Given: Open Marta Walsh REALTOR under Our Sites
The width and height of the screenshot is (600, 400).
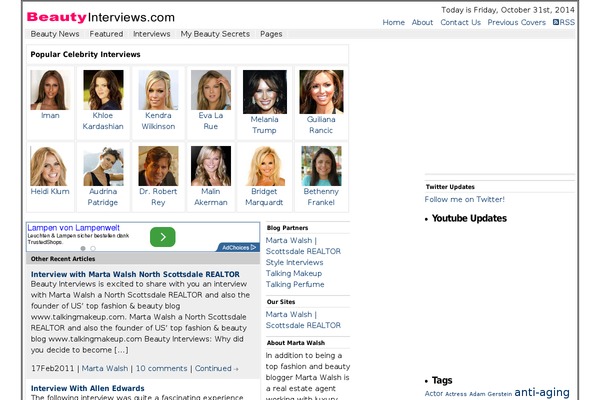Looking at the screenshot, I should coord(303,320).
